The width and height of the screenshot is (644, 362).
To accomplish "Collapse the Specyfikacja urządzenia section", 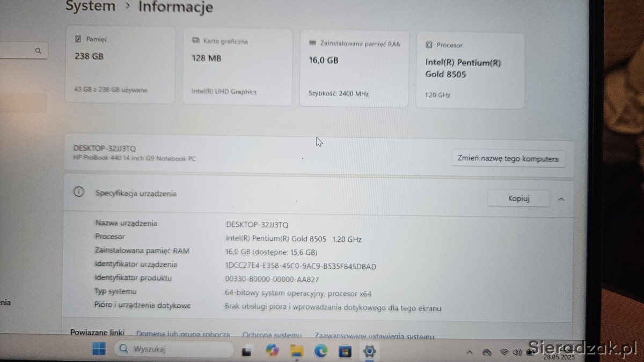I will coord(561,199).
